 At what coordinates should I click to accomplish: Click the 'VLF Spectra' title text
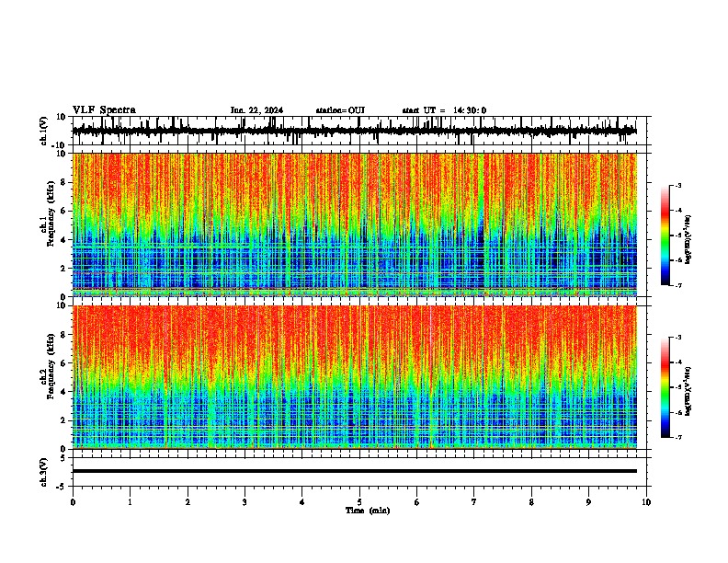point(104,110)
